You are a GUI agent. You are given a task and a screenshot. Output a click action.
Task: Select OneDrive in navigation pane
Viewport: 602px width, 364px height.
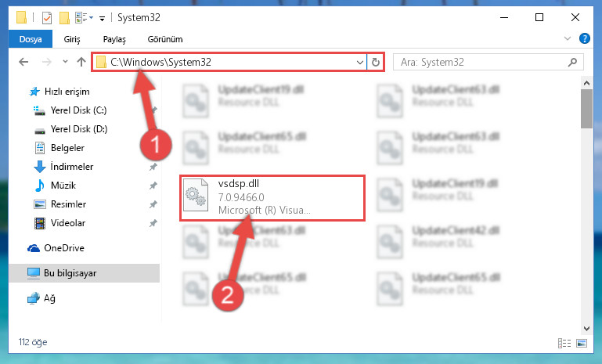tap(63, 248)
